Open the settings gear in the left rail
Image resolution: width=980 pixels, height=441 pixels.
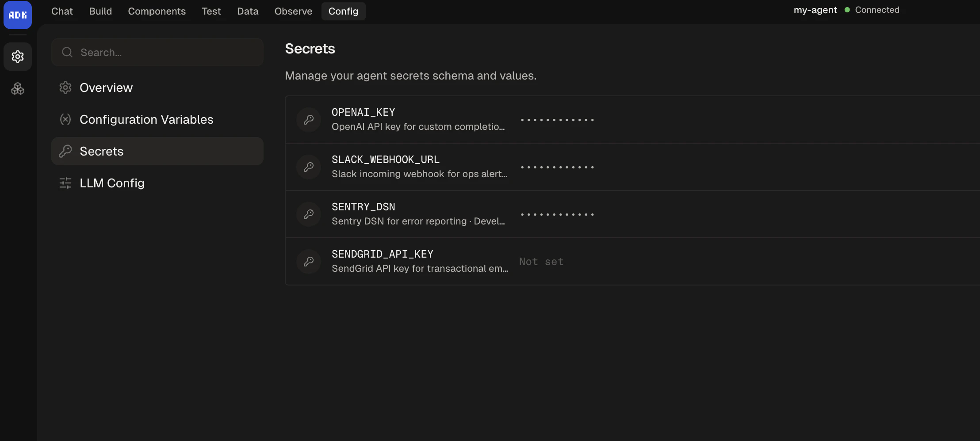click(x=18, y=56)
